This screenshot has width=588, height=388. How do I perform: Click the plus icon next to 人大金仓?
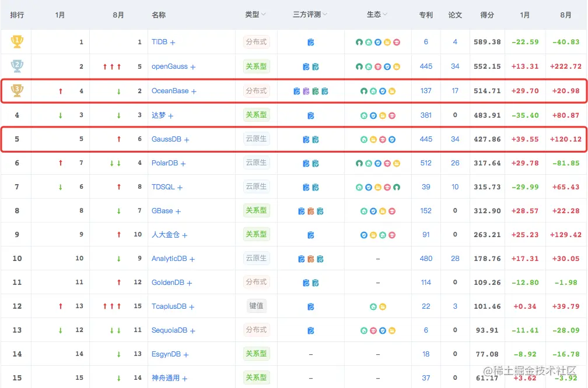pos(184,235)
